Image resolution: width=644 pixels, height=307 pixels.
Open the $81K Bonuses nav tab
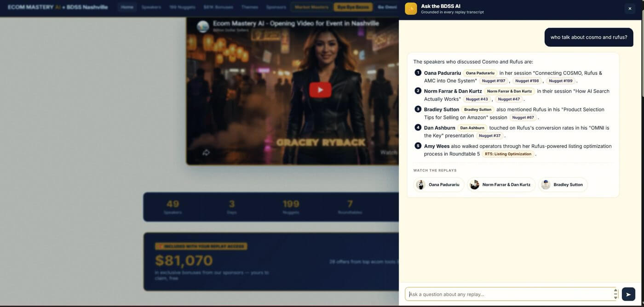[218, 7]
